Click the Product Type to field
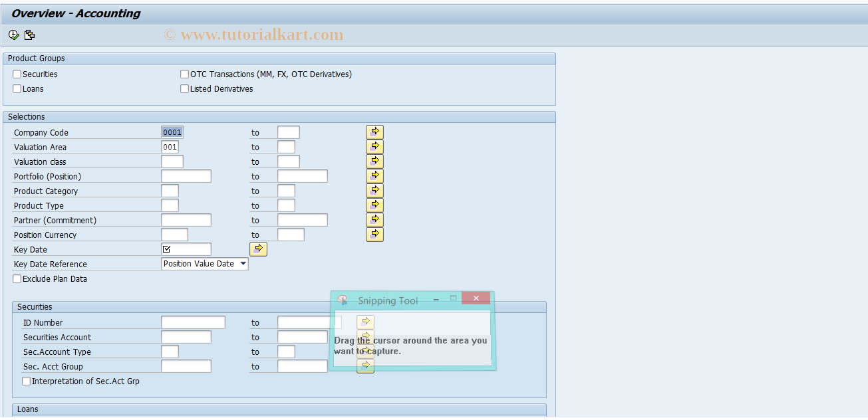Screen dimensions: 868x420 pos(286,205)
